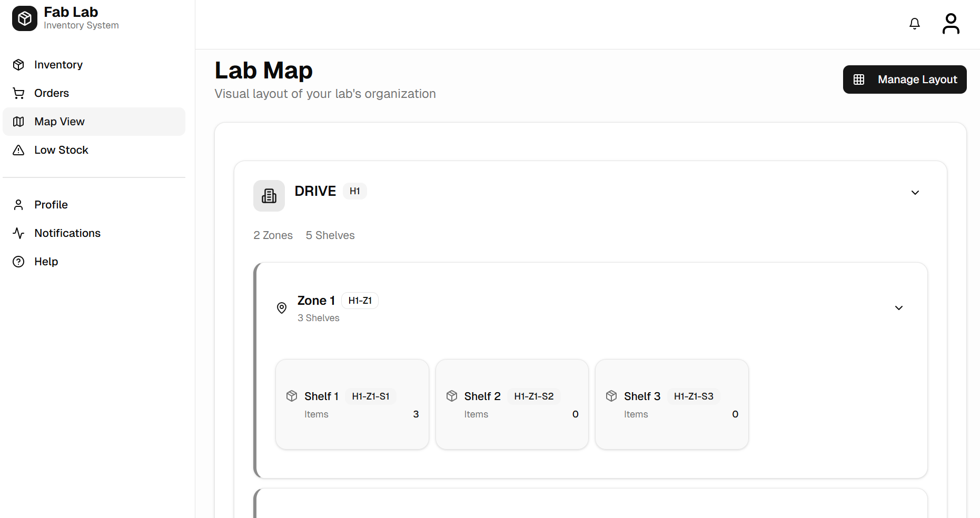The width and height of the screenshot is (980, 518).
Task: Click the H1-Z1-S1 shelf code
Action: [371, 396]
